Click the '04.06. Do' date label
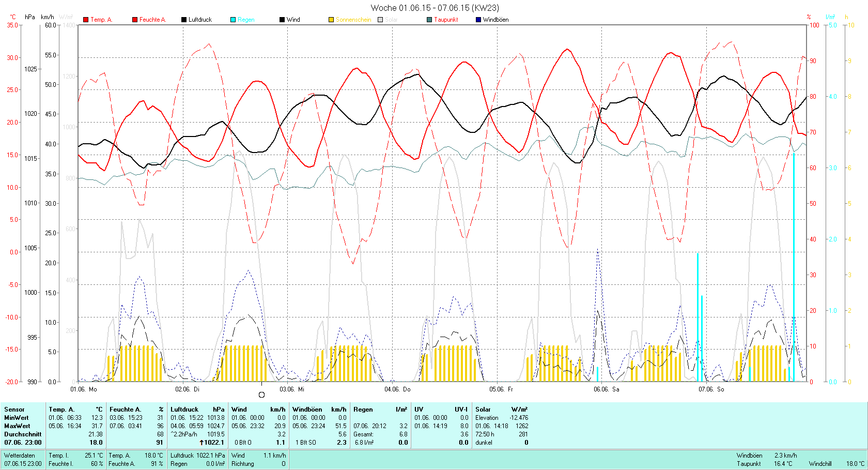The width and height of the screenshot is (868, 470). click(x=397, y=389)
